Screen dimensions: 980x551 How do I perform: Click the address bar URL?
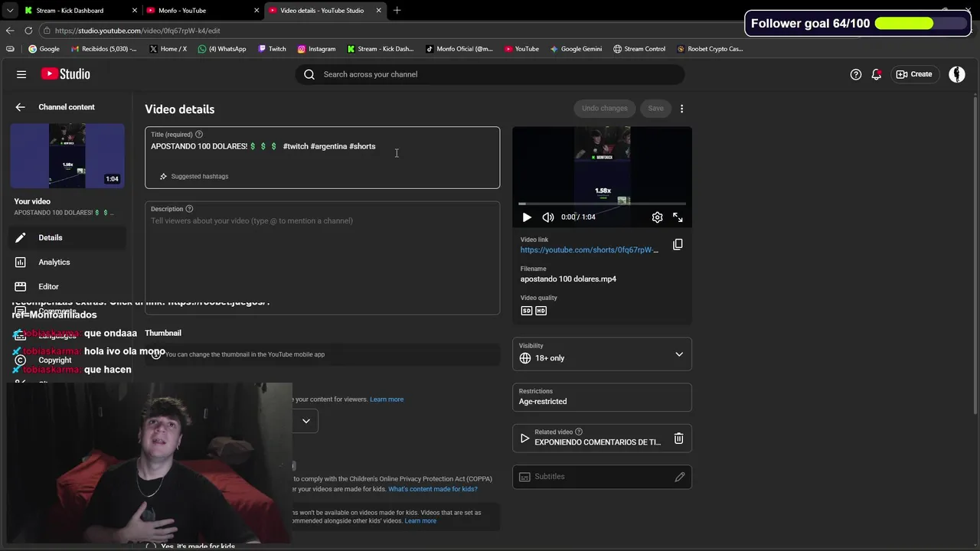[x=138, y=31]
